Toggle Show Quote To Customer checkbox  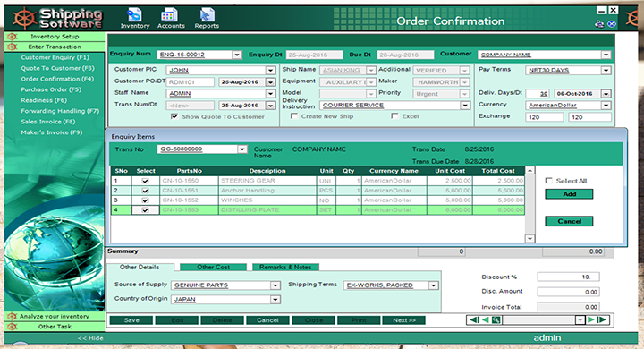174,116
